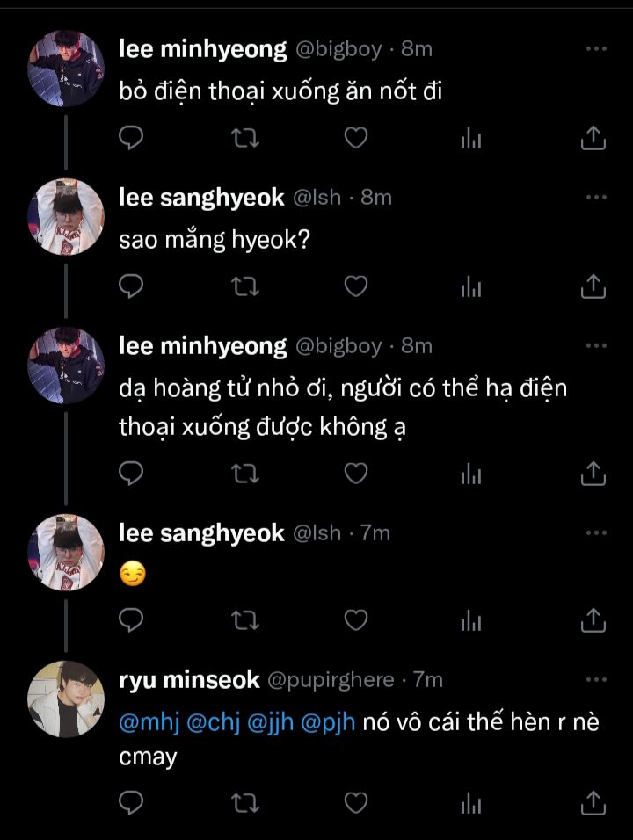Like the 'dạ hoàng tử nhỏ ơi' tweet
This screenshot has height=840, width=633.
pyautogui.click(x=355, y=474)
